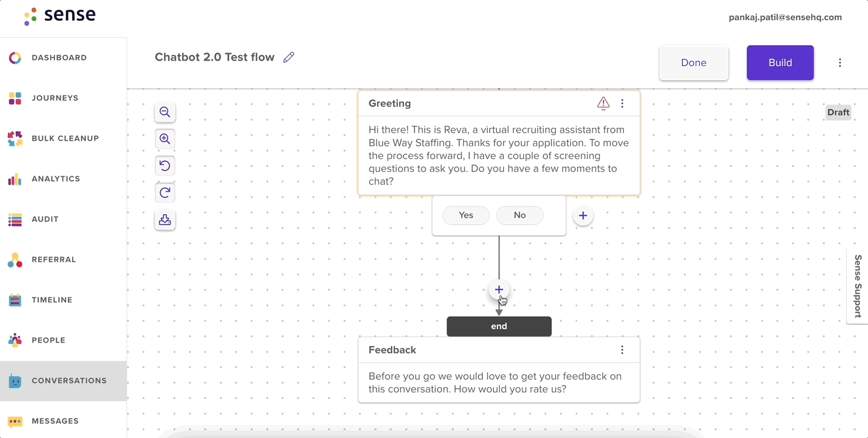The height and width of the screenshot is (438, 868).
Task: Edit flow name with pencil icon
Action: point(289,57)
